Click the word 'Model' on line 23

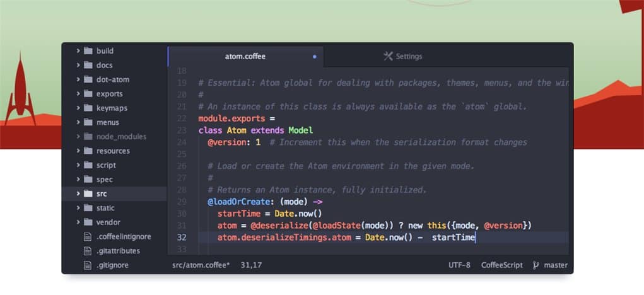click(300, 130)
